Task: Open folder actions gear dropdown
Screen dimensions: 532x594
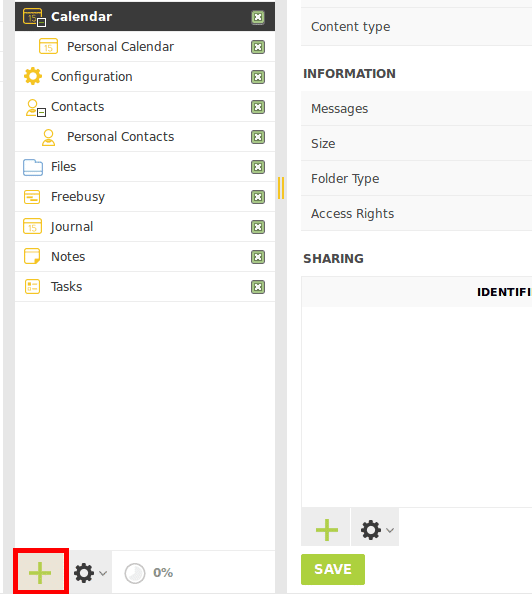Action: (91, 573)
